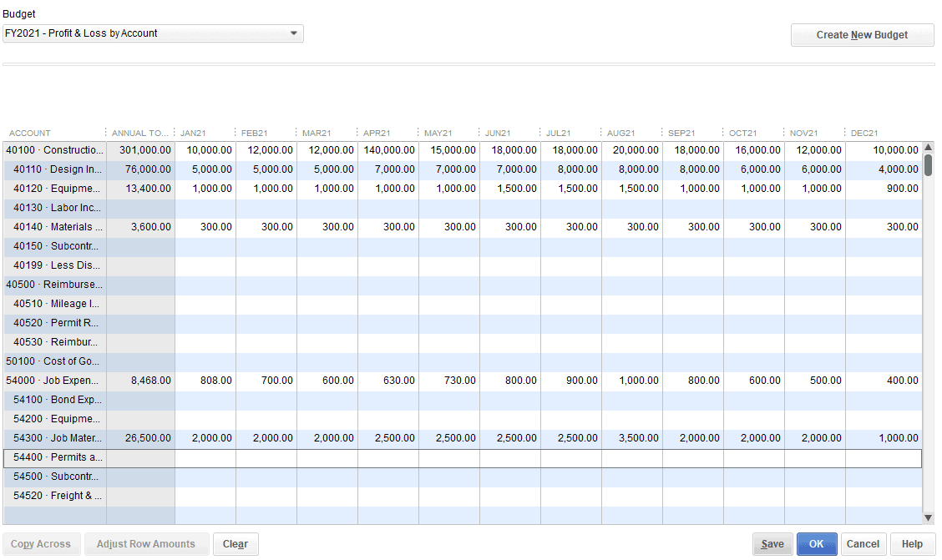Save the budget with Save button

772,544
